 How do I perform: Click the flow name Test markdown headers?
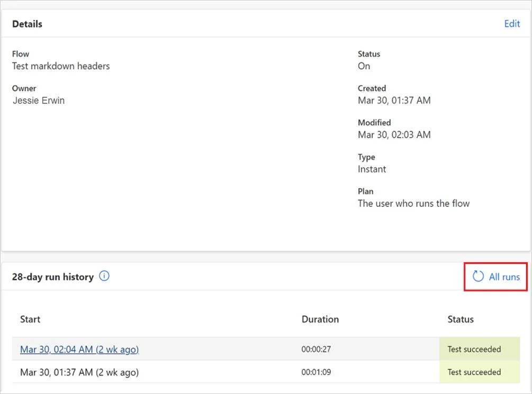(x=61, y=66)
